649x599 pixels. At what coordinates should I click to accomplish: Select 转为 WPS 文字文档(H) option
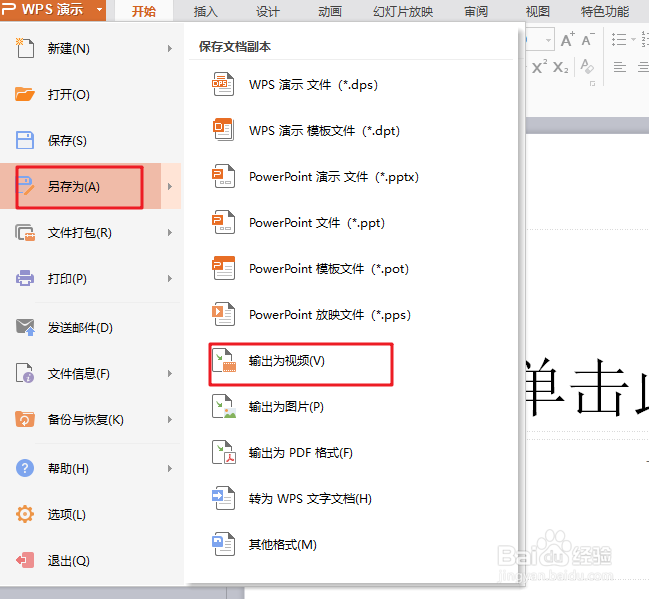click(x=310, y=498)
